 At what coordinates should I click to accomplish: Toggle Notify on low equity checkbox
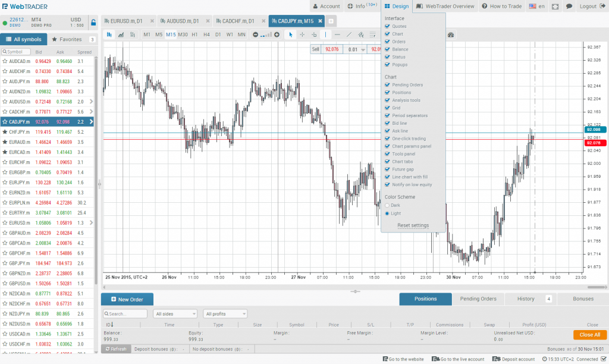pos(387,184)
